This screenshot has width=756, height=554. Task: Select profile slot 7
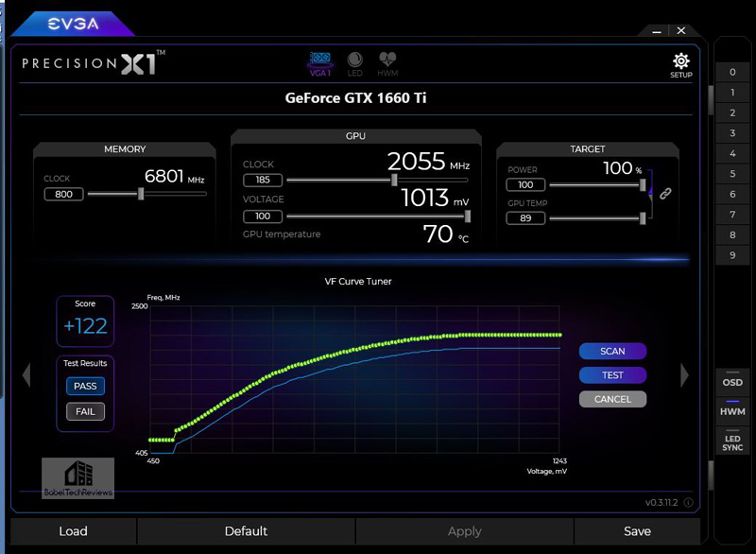click(x=732, y=214)
